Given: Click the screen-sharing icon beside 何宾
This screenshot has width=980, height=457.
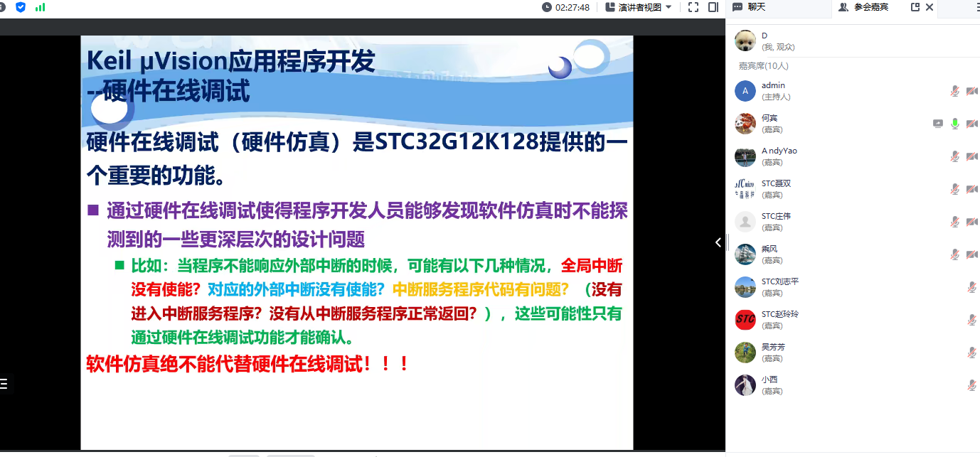Looking at the screenshot, I should point(938,124).
